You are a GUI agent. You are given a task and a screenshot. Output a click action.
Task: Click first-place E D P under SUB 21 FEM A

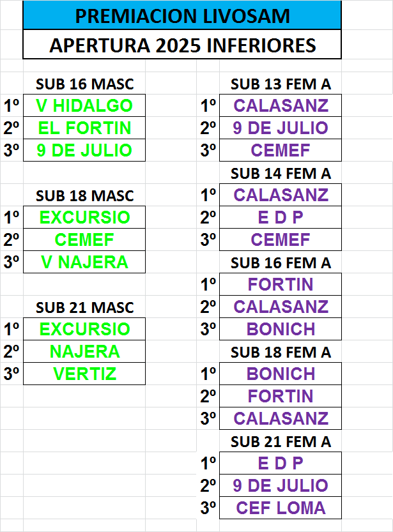(281, 463)
